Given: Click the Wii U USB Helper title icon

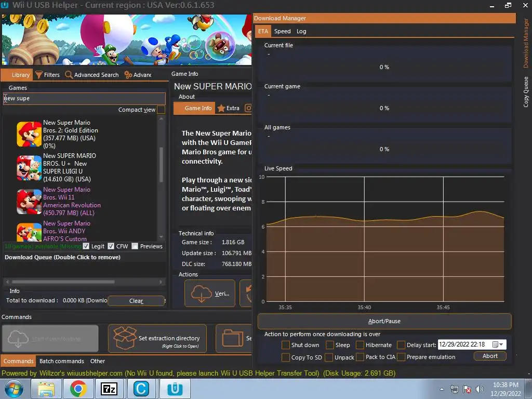Looking at the screenshot, I should click(x=5, y=5).
